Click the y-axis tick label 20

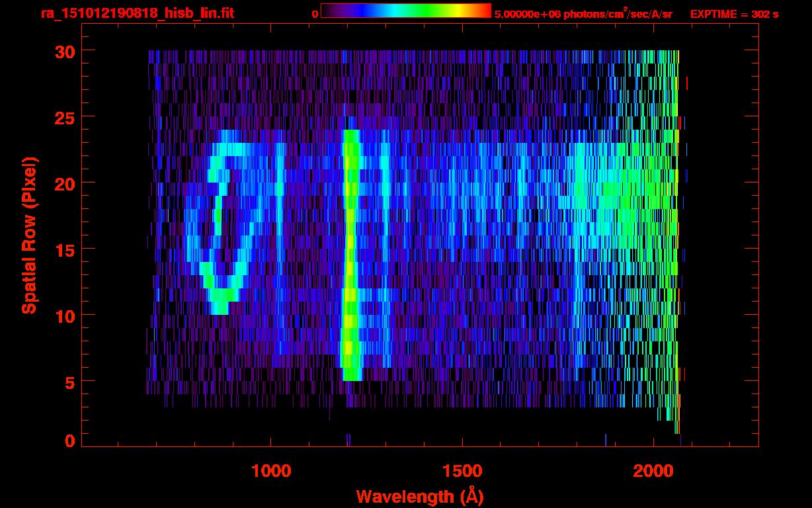64,183
